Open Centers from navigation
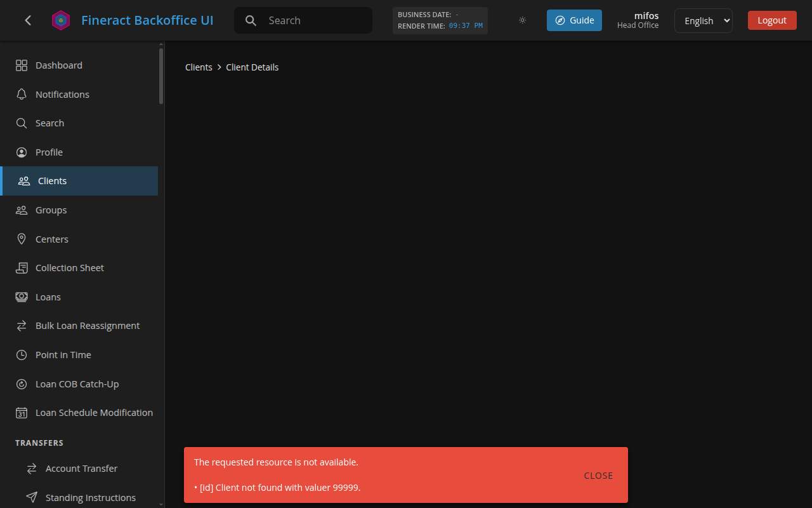 (79, 239)
